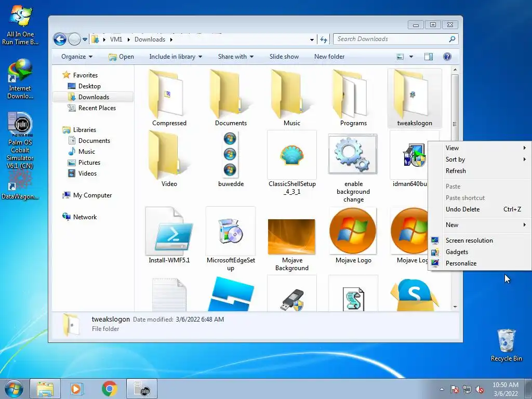Open Windows Explorer from taskbar
Screen dimensions: 532x399
pos(45,389)
